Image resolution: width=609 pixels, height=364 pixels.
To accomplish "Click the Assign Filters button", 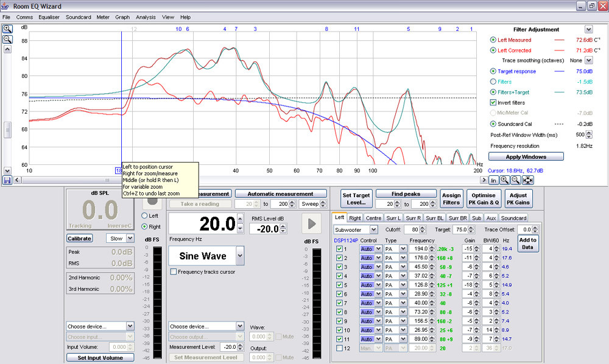I will [x=451, y=198].
